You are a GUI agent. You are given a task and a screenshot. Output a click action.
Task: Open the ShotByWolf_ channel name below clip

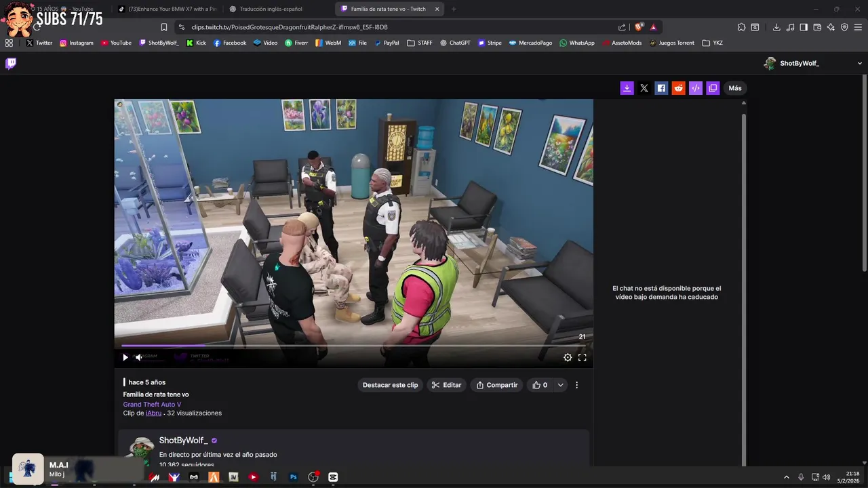(183, 441)
